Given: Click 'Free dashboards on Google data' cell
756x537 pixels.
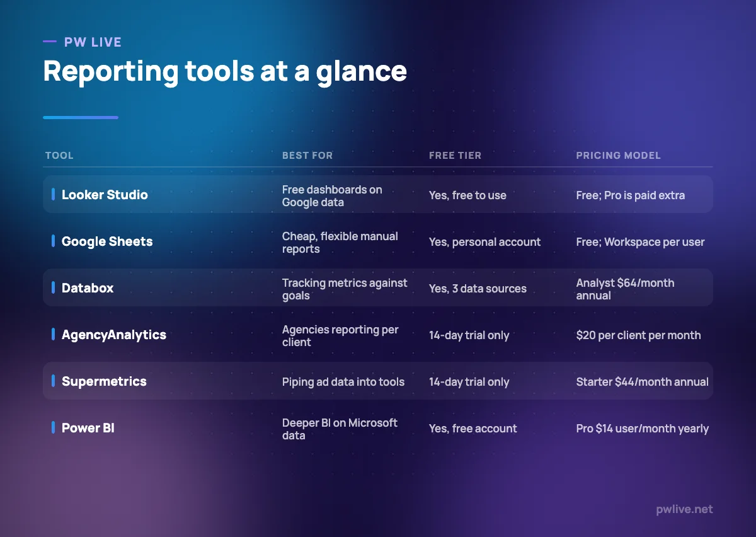Looking at the screenshot, I should tap(332, 195).
